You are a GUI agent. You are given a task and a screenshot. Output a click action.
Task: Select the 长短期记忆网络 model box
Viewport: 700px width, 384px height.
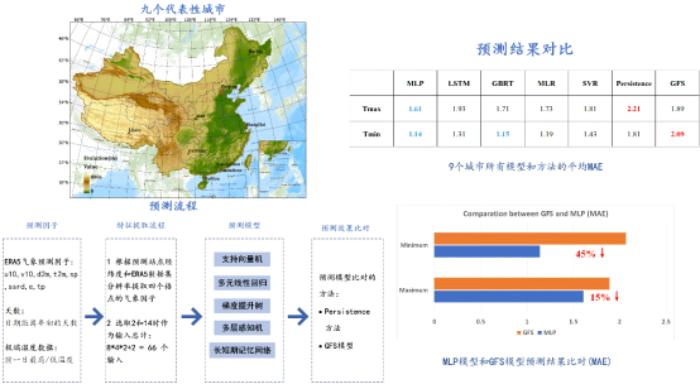pos(242,350)
